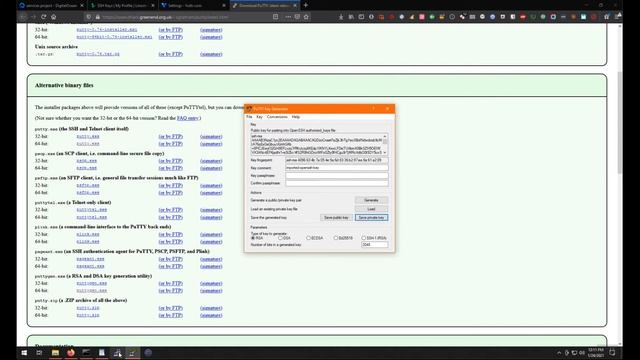The width and height of the screenshot is (640, 360).
Task: Open the notification center icon
Action: tap(612, 353)
